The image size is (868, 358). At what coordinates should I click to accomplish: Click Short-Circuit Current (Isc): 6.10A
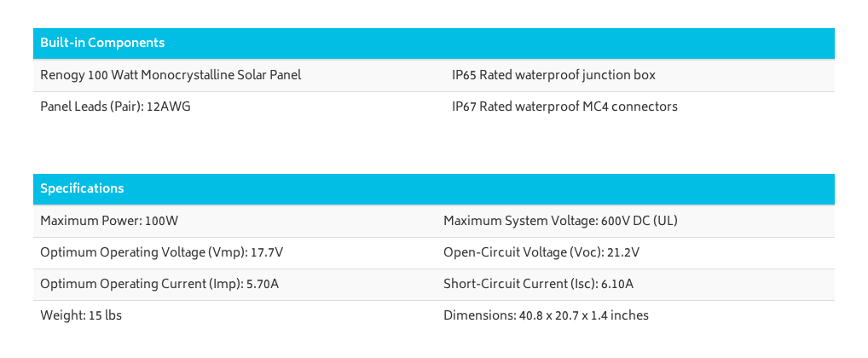pyautogui.click(x=538, y=285)
